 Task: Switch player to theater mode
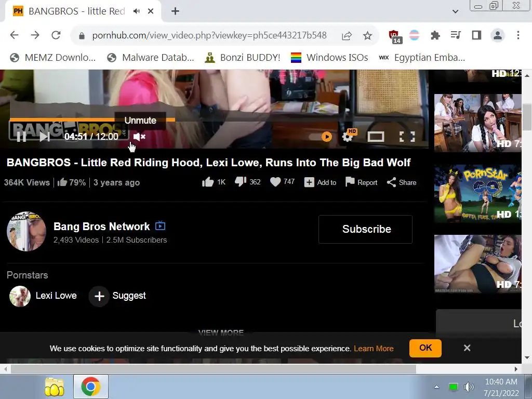[x=376, y=137]
